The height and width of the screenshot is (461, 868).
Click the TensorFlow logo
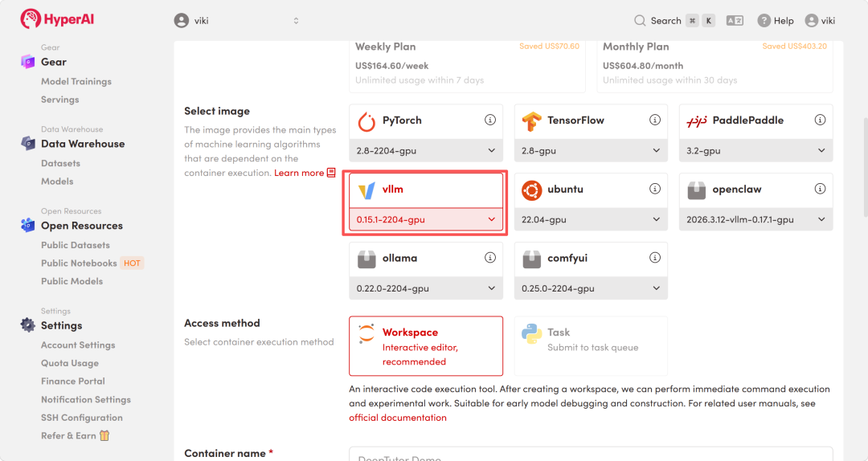pos(531,121)
